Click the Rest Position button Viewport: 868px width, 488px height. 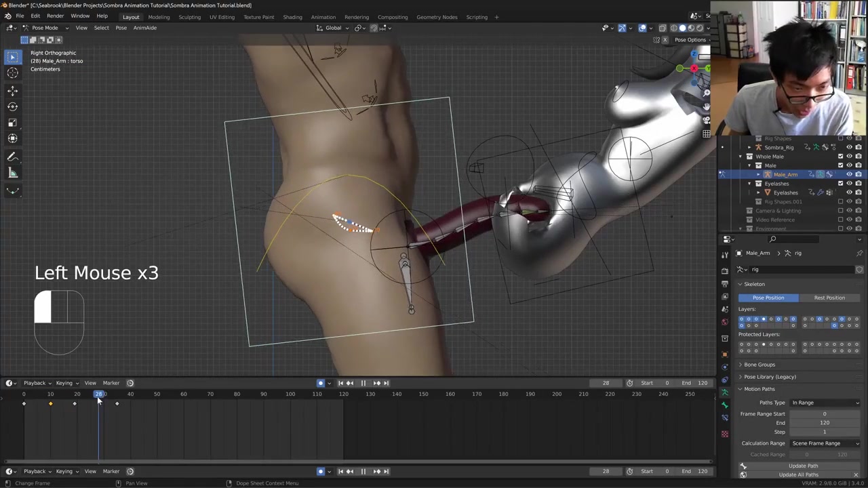[829, 298]
